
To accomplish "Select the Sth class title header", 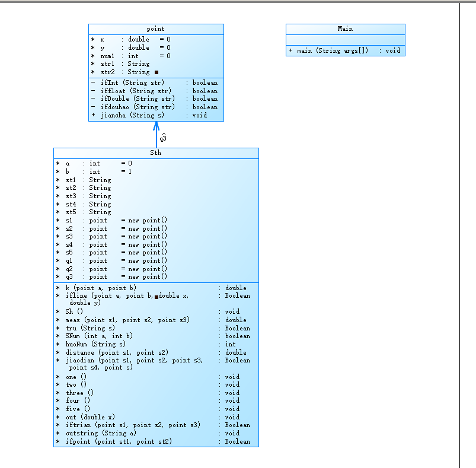I will click(156, 153).
